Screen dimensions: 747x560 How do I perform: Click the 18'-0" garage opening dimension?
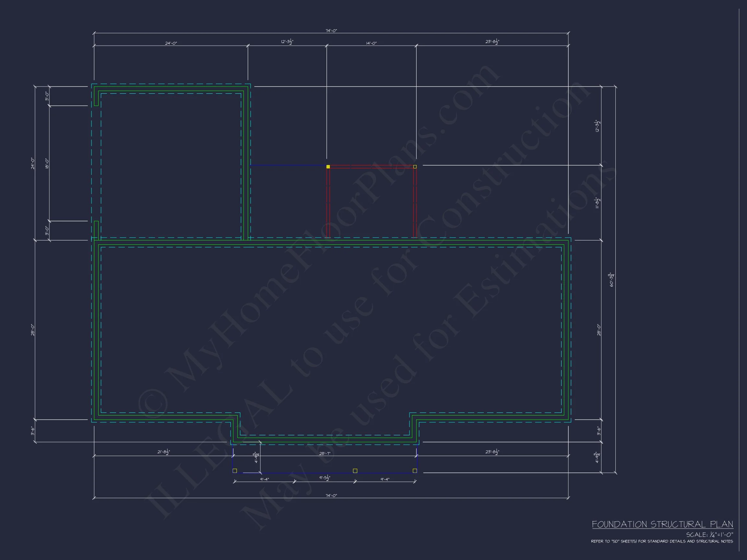point(47,163)
